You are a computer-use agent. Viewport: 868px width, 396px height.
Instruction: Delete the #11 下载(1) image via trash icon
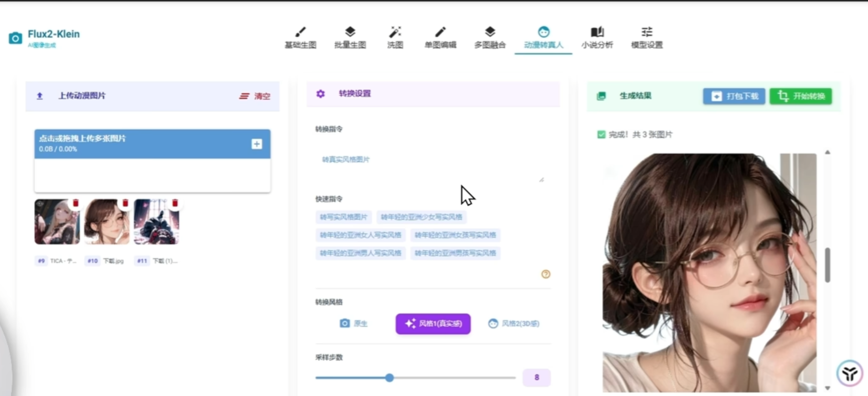175,203
